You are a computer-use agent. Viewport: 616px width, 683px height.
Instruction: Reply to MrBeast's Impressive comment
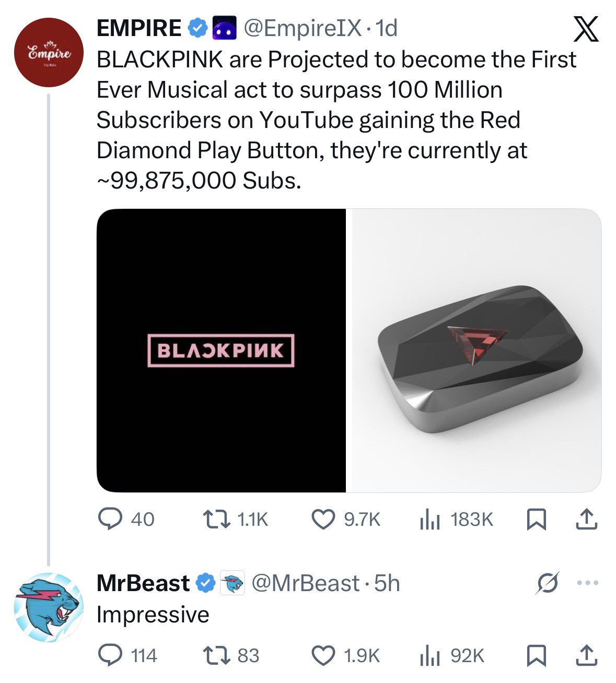point(110,655)
